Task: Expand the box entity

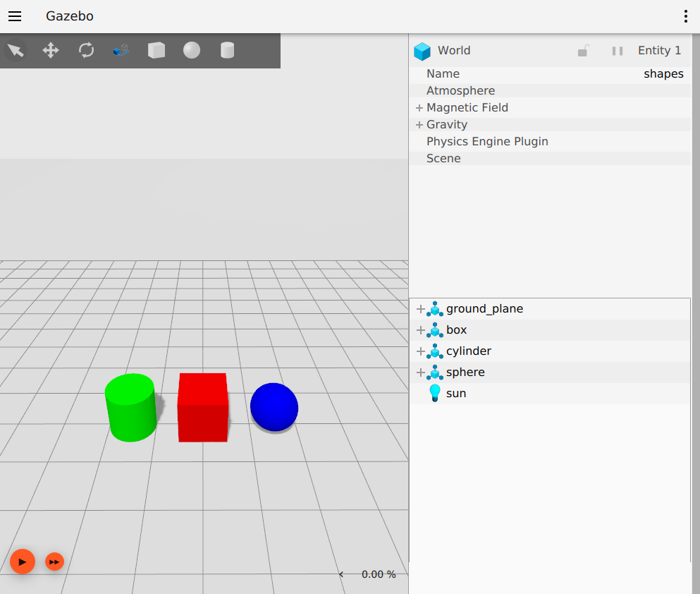Action: tap(421, 330)
